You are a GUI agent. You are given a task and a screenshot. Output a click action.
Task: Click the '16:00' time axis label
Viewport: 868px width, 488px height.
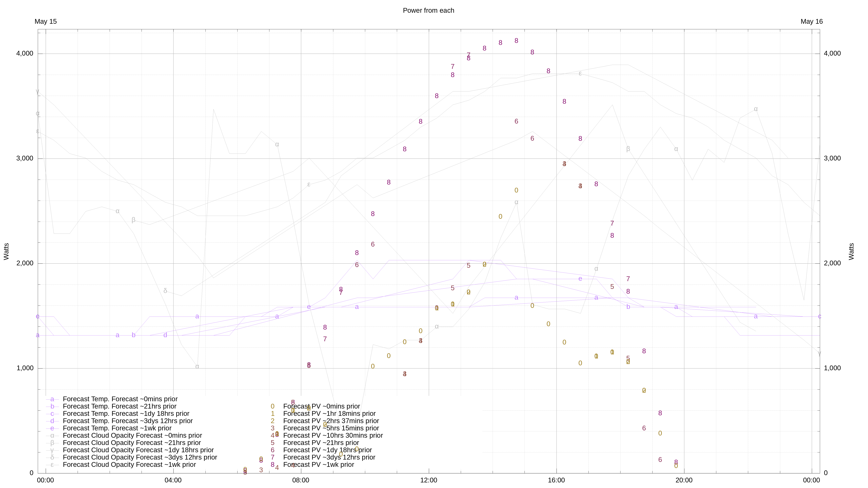point(556,480)
